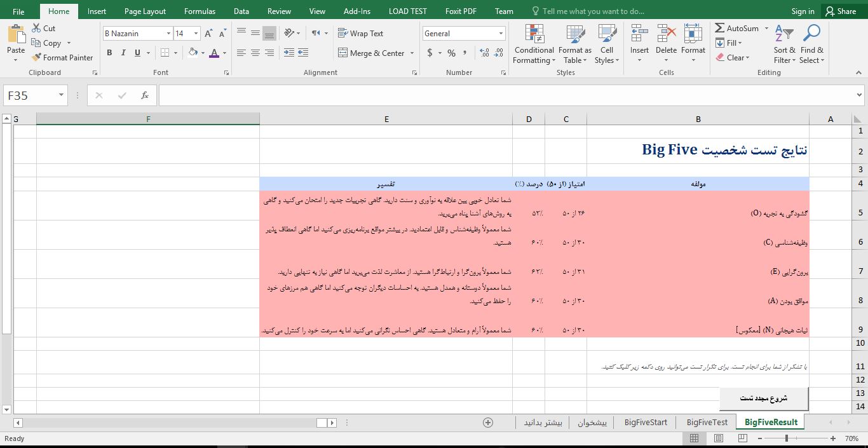This screenshot has width=868, height=448.
Task: Increase indent icon
Action: 303,53
